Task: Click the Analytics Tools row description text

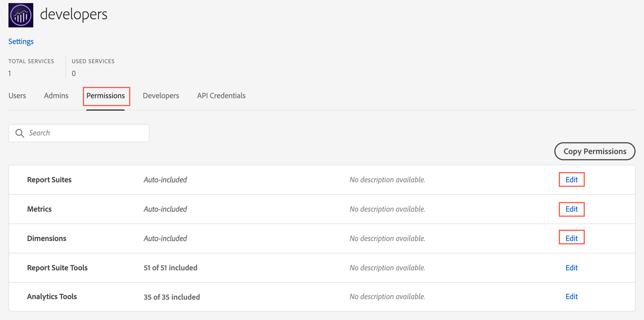Action: click(387, 297)
